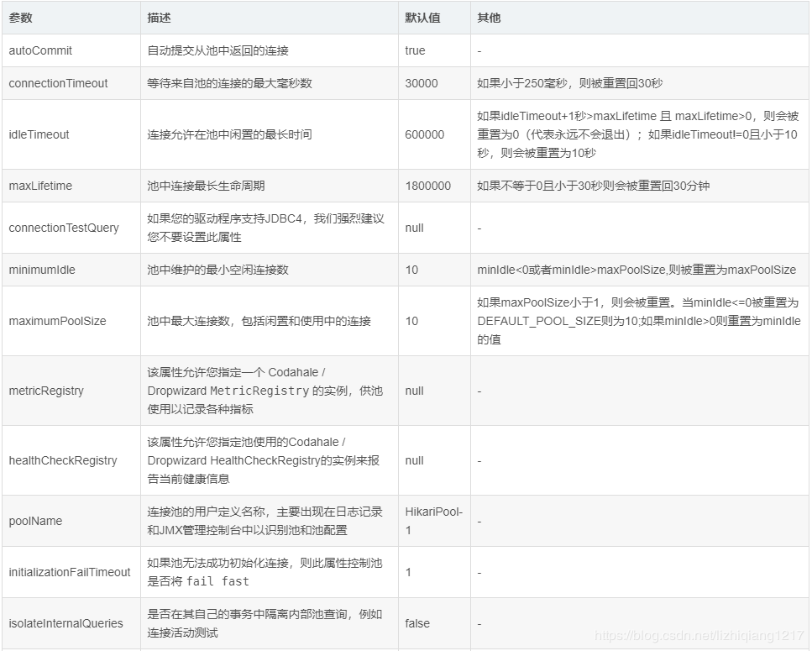Select the maximumPoolSize parameter cell
Viewport: 812px width, 651px height.
coord(57,321)
